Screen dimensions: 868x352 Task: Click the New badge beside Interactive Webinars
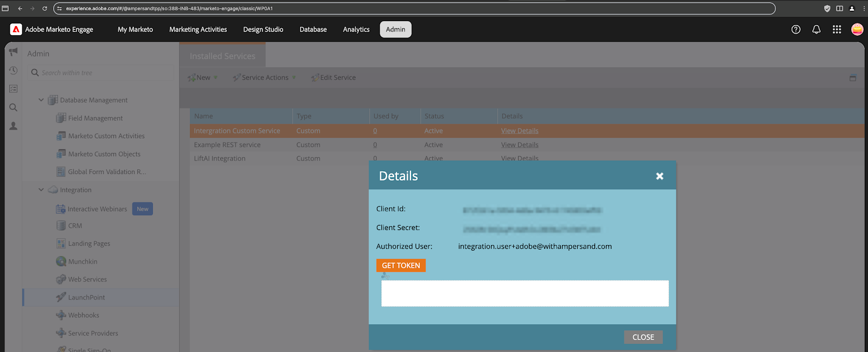tap(143, 209)
